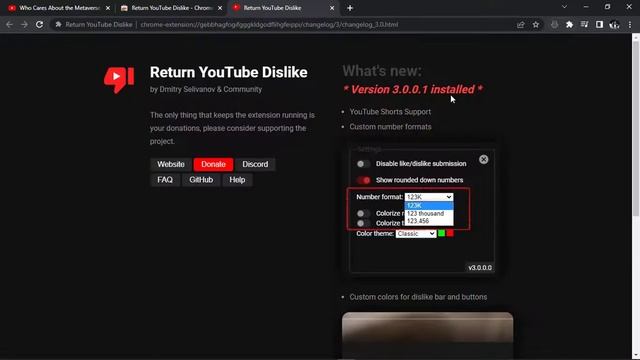
Task: Click the v3.0.0.0 version label
Action: pyautogui.click(x=480, y=268)
